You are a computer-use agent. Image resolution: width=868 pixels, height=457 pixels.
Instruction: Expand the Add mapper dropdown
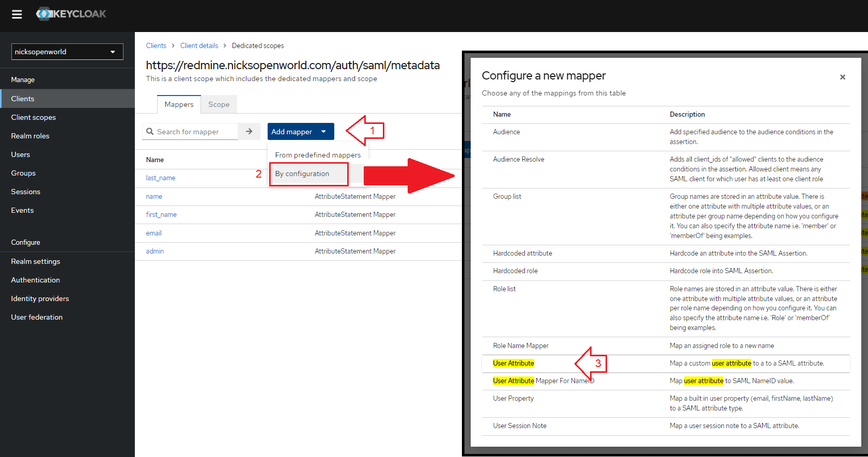click(301, 132)
